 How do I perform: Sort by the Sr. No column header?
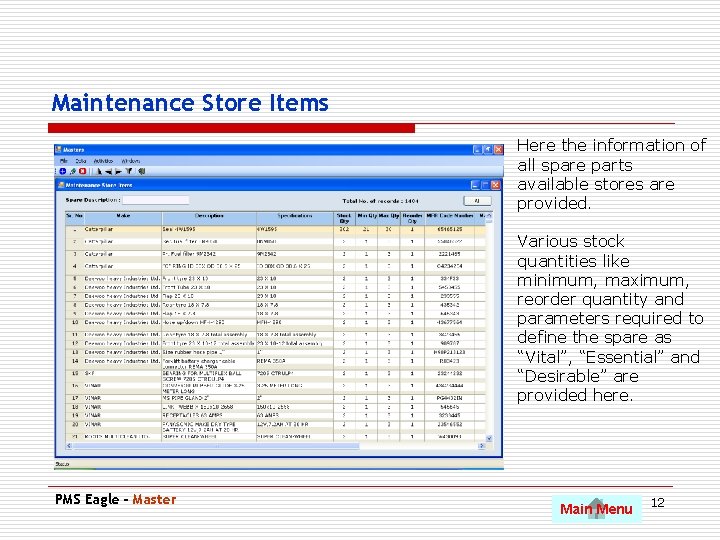coord(74,218)
